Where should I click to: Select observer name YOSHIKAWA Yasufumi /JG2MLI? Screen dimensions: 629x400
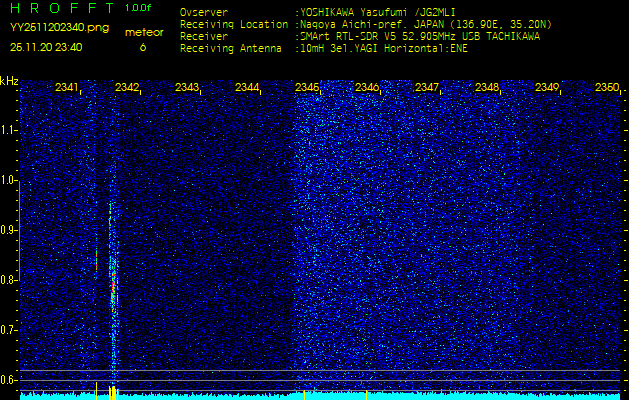(378, 13)
